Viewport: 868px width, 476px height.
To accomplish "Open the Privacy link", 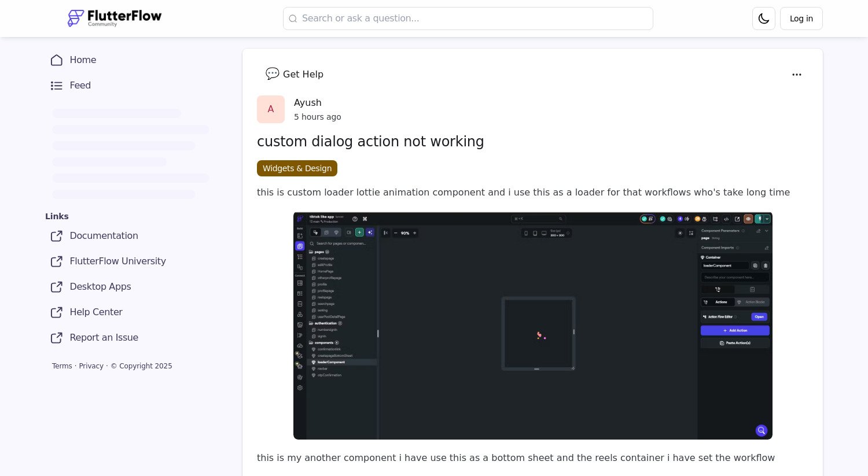I will click(91, 366).
